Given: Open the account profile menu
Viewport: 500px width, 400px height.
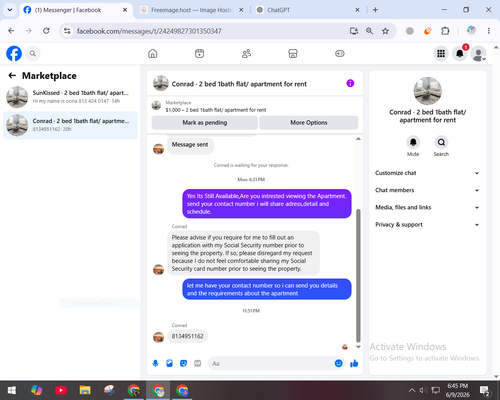Looking at the screenshot, I should tap(478, 53).
